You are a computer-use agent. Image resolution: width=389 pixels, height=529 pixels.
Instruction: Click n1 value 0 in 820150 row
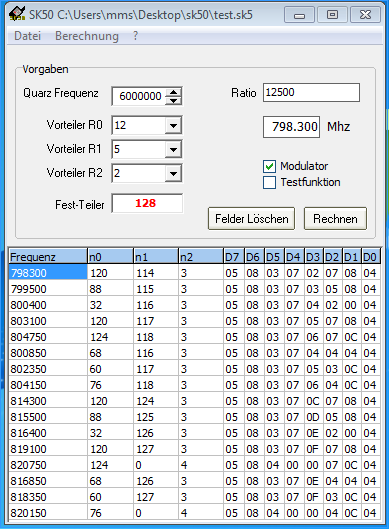tap(156, 513)
